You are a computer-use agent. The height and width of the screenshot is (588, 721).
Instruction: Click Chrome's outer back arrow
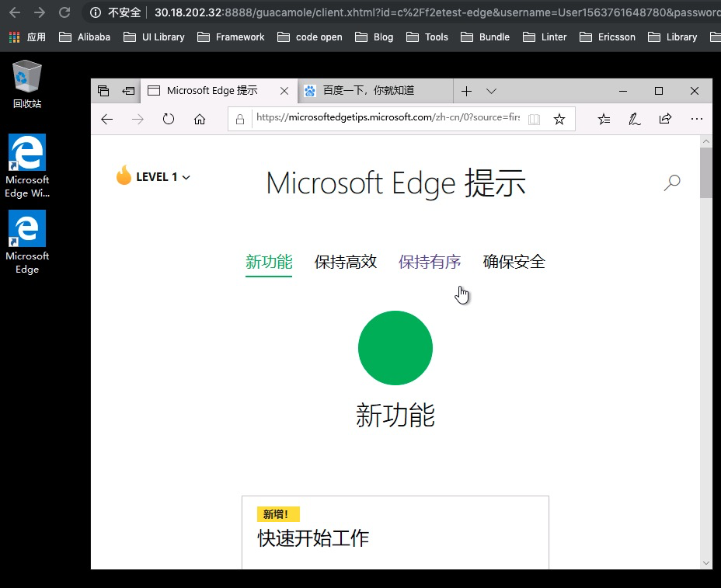click(15, 12)
